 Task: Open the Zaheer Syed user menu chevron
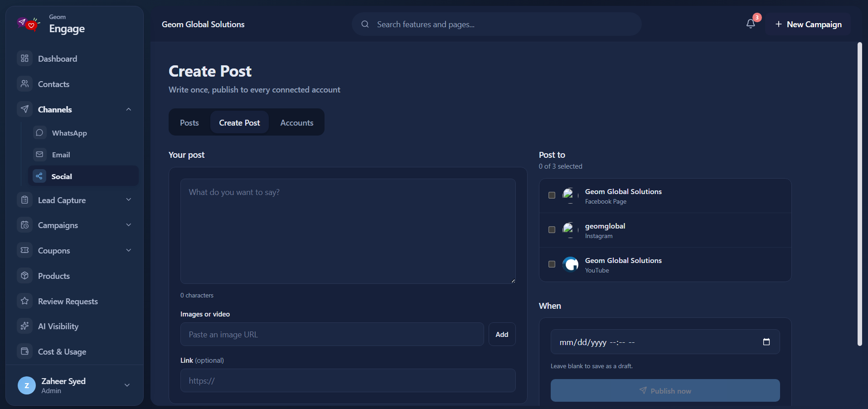[127, 385]
